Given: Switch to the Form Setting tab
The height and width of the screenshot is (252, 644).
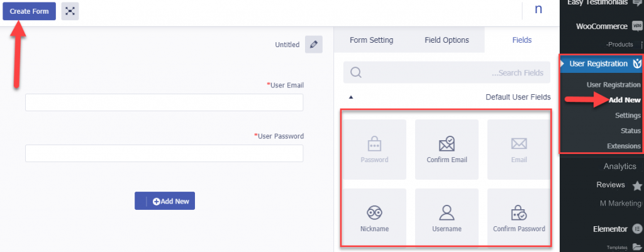Looking at the screenshot, I should pyautogui.click(x=371, y=40).
